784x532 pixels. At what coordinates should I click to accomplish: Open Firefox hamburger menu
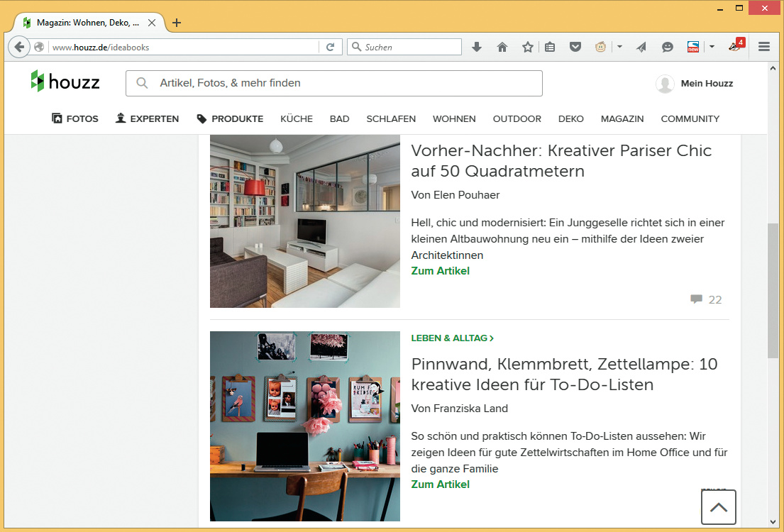(764, 48)
